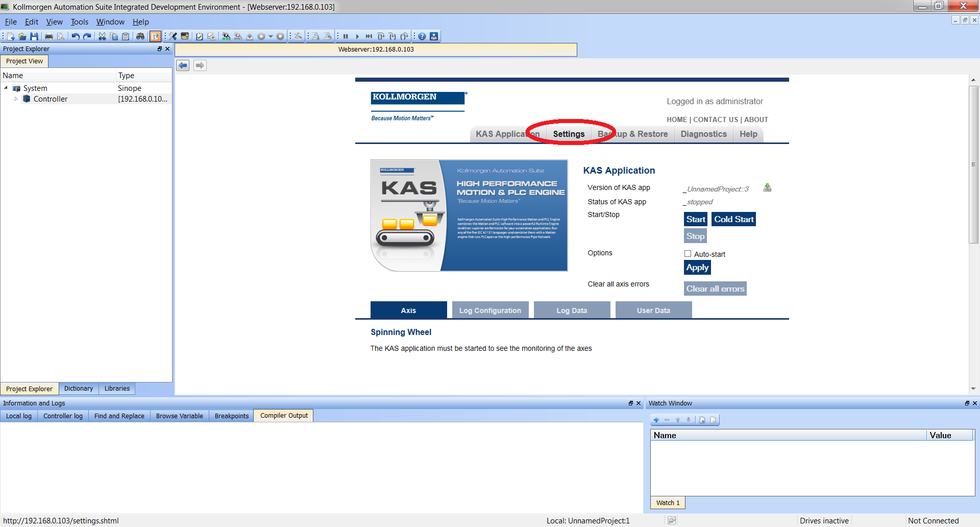Screen dimensions: 980x527
Task: Click the wrench and screwdriver tools icon
Action: [x=173, y=36]
